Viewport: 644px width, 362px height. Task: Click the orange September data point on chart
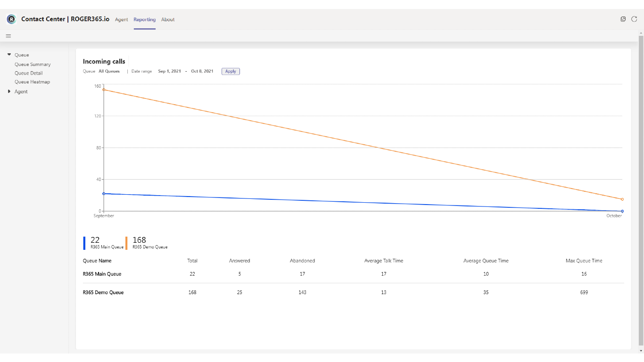(104, 90)
